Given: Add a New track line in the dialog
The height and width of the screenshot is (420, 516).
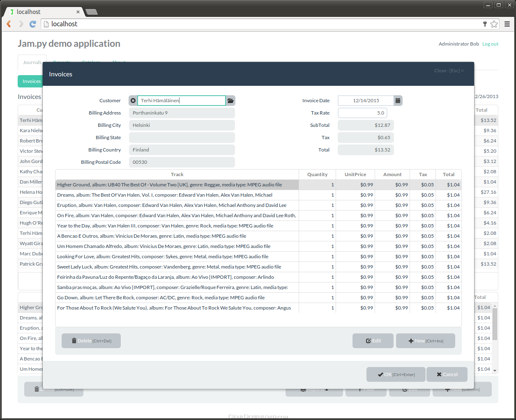Looking at the screenshot, I should [x=426, y=341].
